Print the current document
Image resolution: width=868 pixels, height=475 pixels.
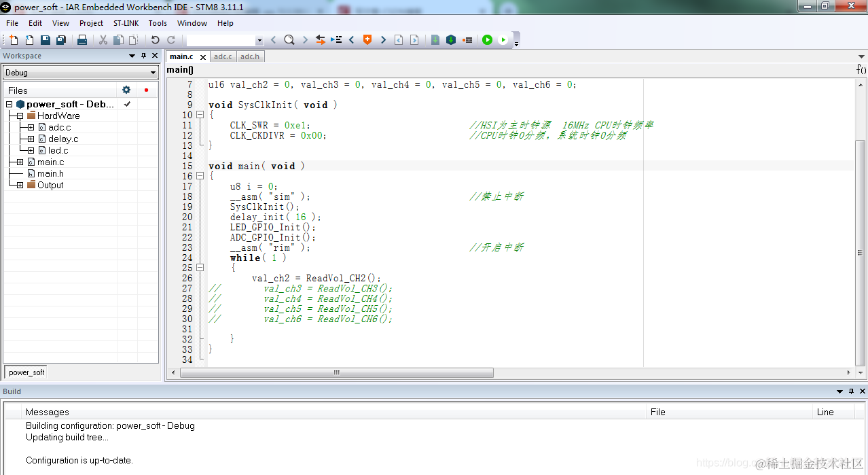point(82,40)
